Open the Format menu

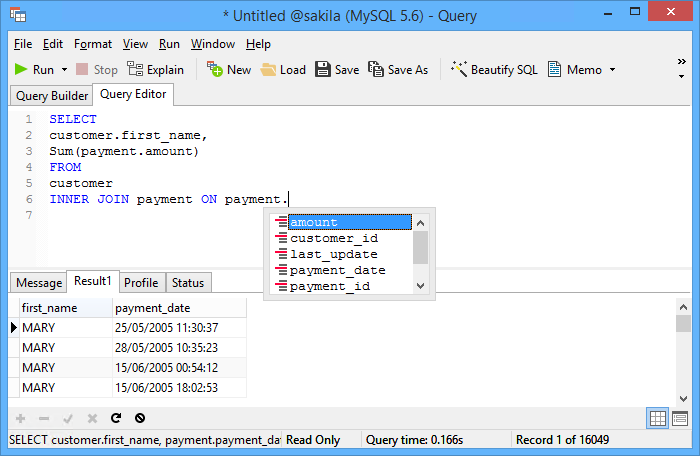(93, 44)
